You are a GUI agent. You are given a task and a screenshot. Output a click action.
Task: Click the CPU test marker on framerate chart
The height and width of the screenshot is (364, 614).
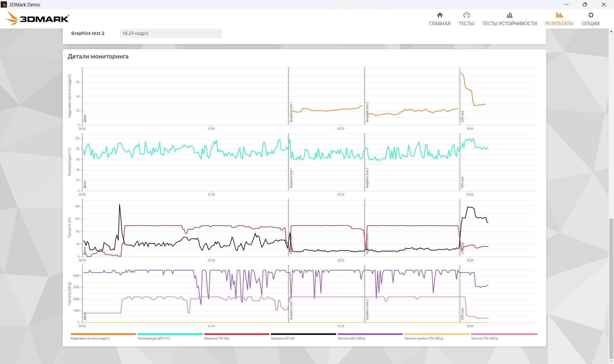[462, 117]
